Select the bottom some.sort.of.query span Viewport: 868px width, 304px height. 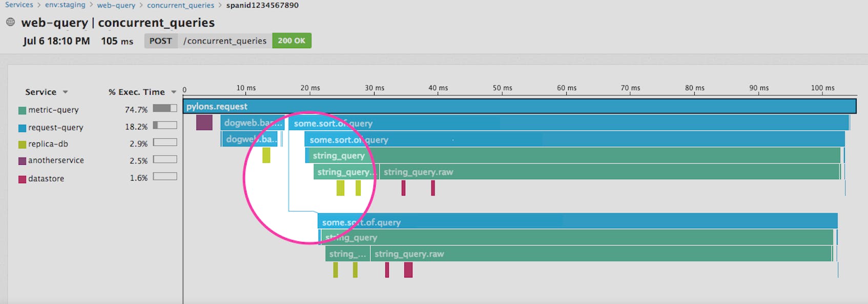click(577, 222)
